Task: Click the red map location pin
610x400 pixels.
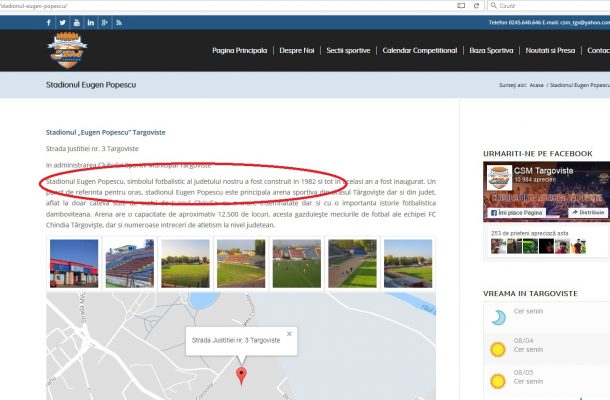Action: (x=240, y=375)
